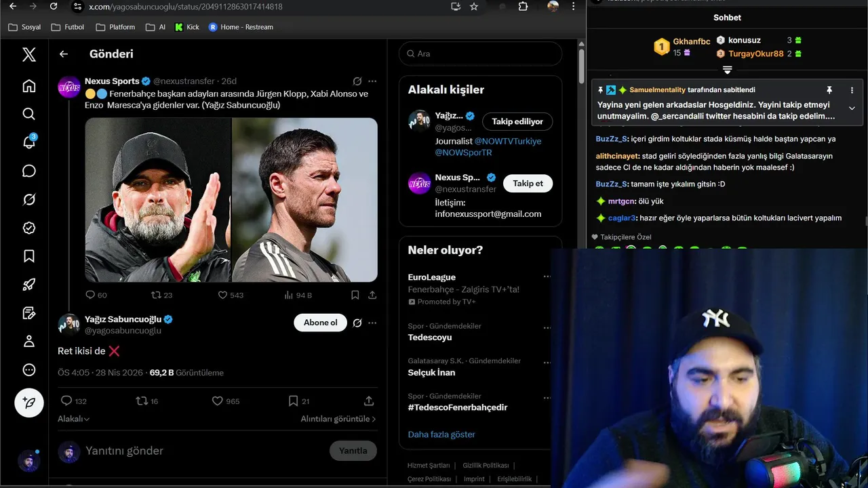Open Hizmet Şartları footer link
The height and width of the screenshot is (488, 868).
(x=429, y=466)
